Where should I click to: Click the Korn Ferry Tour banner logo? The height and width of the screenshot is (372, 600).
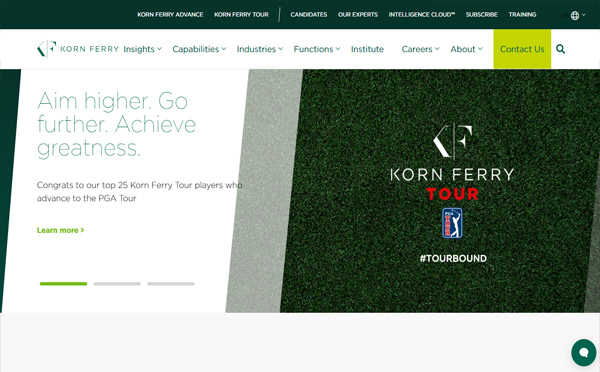(x=452, y=163)
